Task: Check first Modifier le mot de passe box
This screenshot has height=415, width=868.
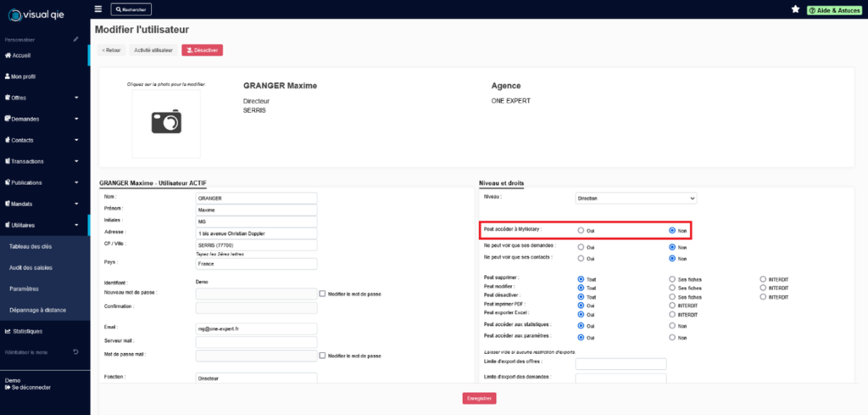Action: pos(322,294)
